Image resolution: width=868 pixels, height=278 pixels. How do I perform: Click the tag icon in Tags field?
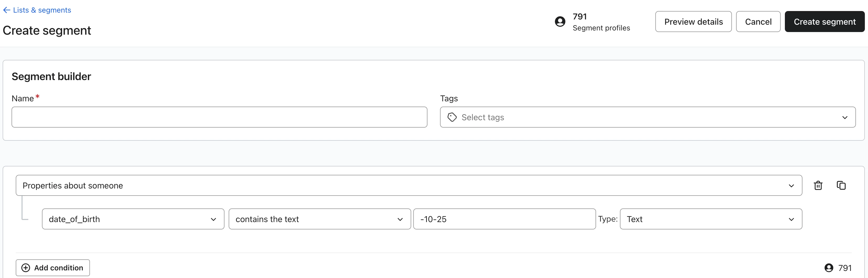click(x=452, y=117)
